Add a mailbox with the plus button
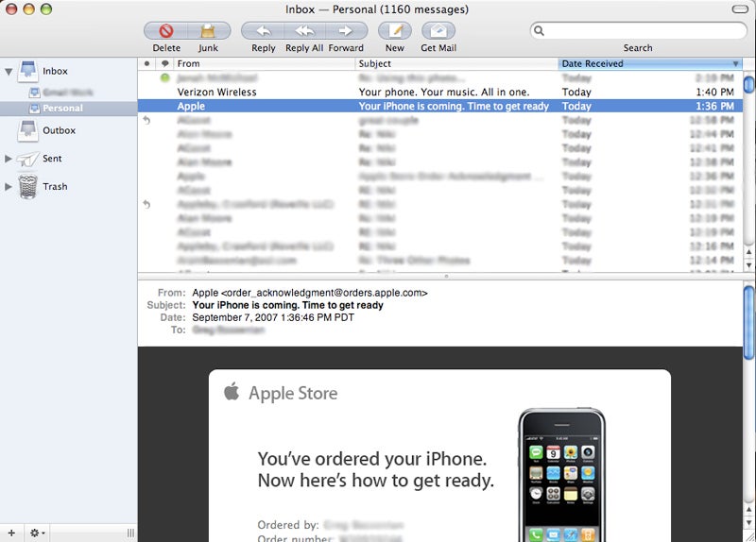This screenshot has width=756, height=542. pos(11,533)
